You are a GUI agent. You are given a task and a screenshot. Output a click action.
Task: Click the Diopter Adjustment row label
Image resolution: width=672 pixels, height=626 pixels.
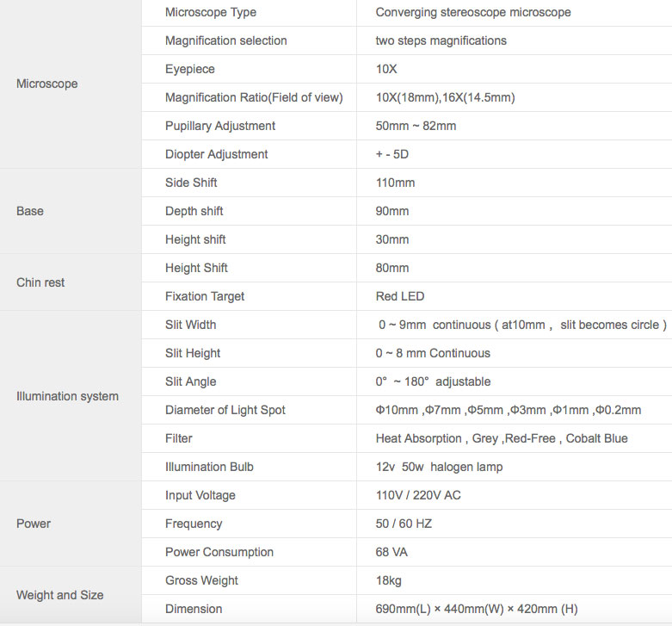tap(217, 154)
